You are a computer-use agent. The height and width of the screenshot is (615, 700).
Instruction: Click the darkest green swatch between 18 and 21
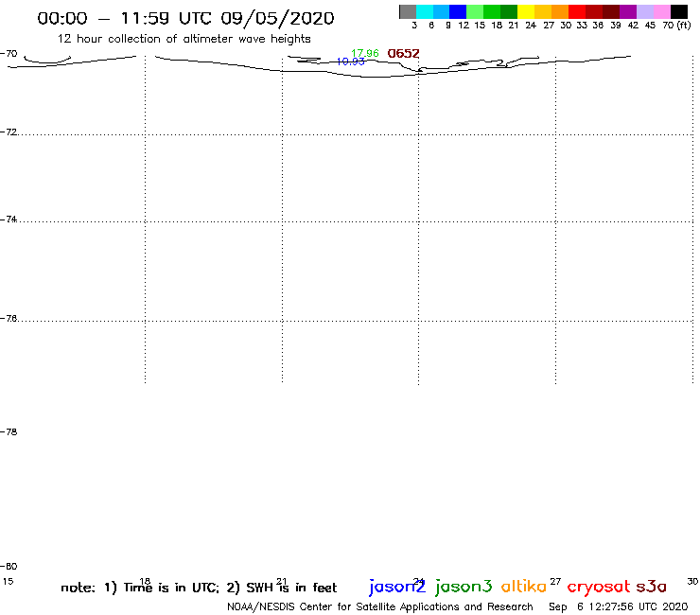(x=509, y=11)
